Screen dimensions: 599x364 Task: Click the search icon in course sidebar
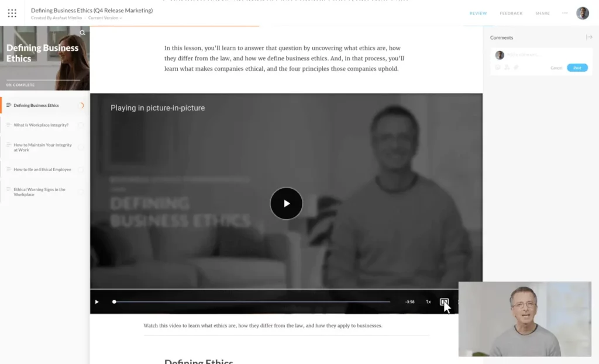click(82, 33)
